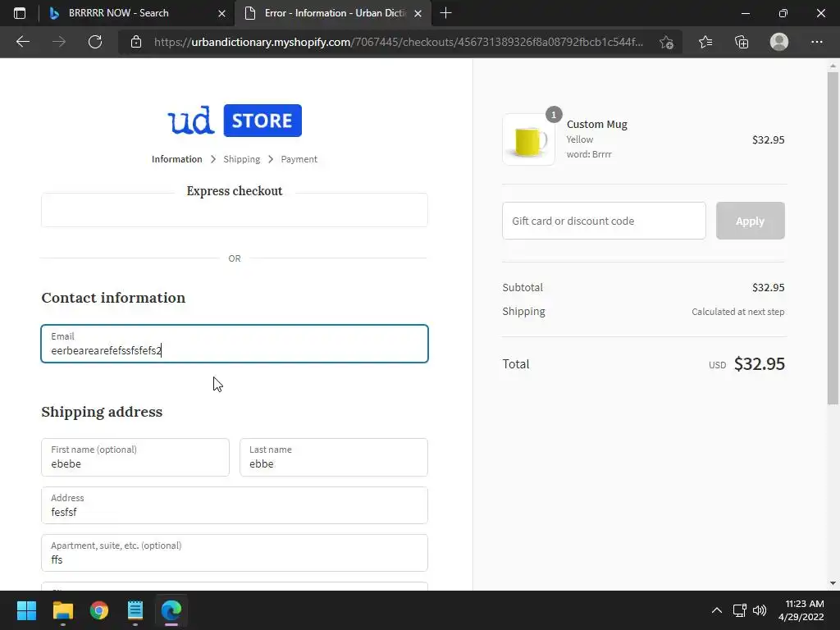Click the quantity badge on the mug
Viewport: 840px width, 630px height.
(x=554, y=115)
